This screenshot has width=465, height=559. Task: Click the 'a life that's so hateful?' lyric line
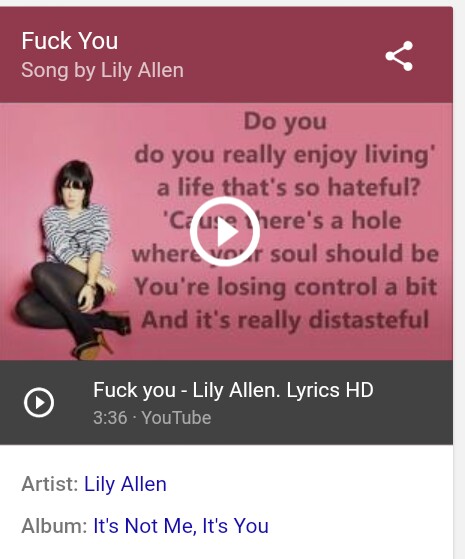[288, 188]
